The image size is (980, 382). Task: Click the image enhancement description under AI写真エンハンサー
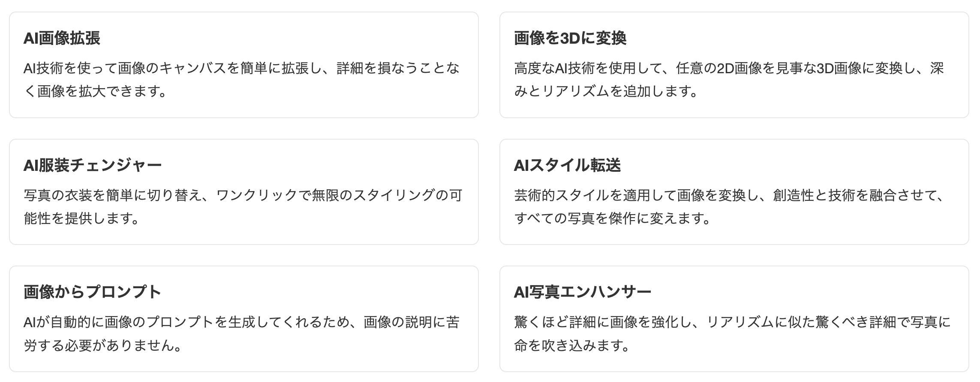(732, 334)
